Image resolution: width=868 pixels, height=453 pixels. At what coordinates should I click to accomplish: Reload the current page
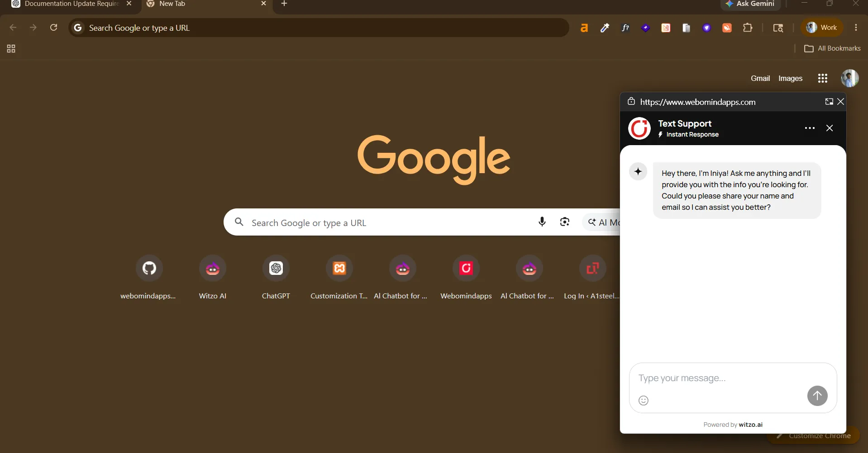(53, 28)
